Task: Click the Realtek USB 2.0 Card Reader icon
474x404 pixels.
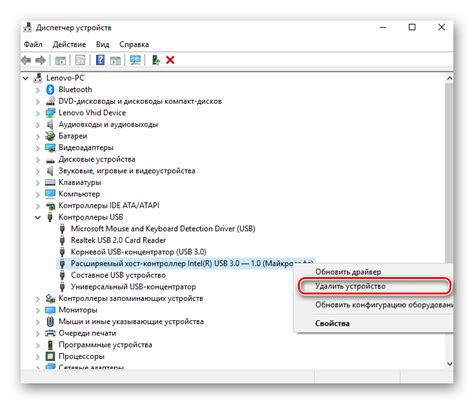Action: [x=62, y=240]
